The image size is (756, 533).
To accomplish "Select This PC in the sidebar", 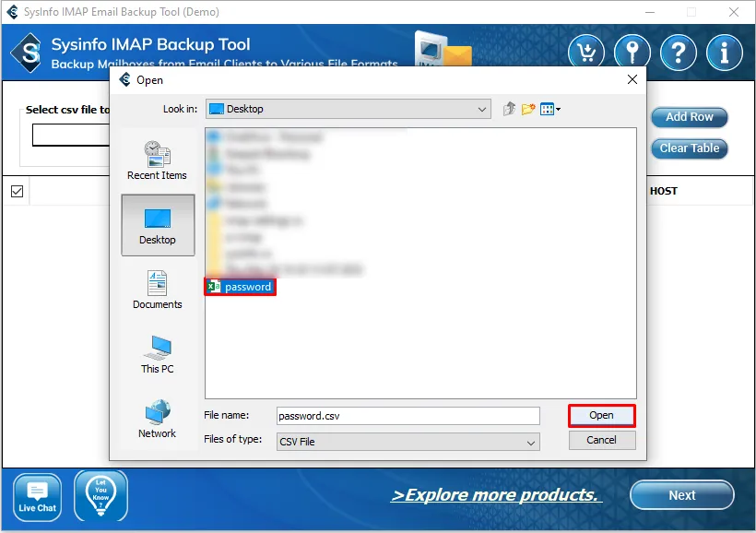I will click(157, 354).
